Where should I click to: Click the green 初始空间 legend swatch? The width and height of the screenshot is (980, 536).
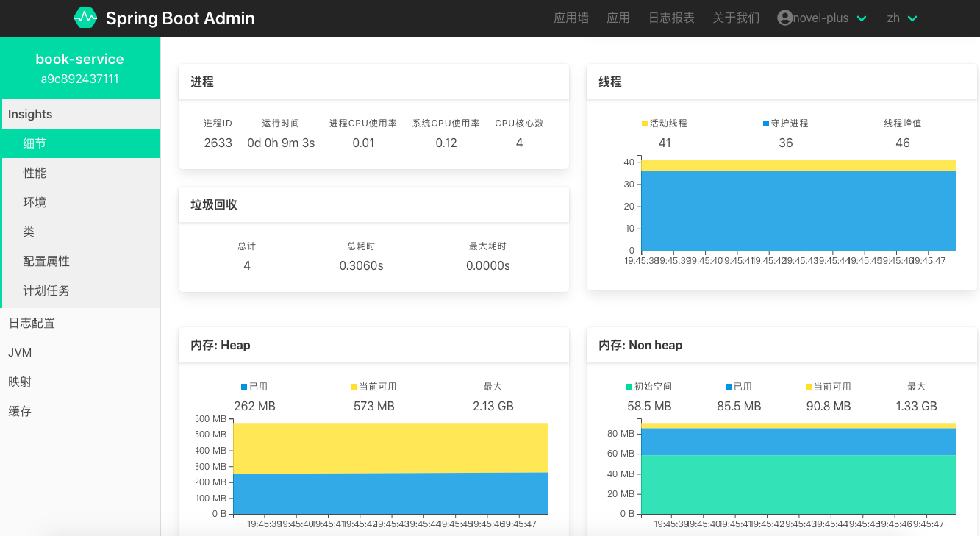(x=629, y=387)
